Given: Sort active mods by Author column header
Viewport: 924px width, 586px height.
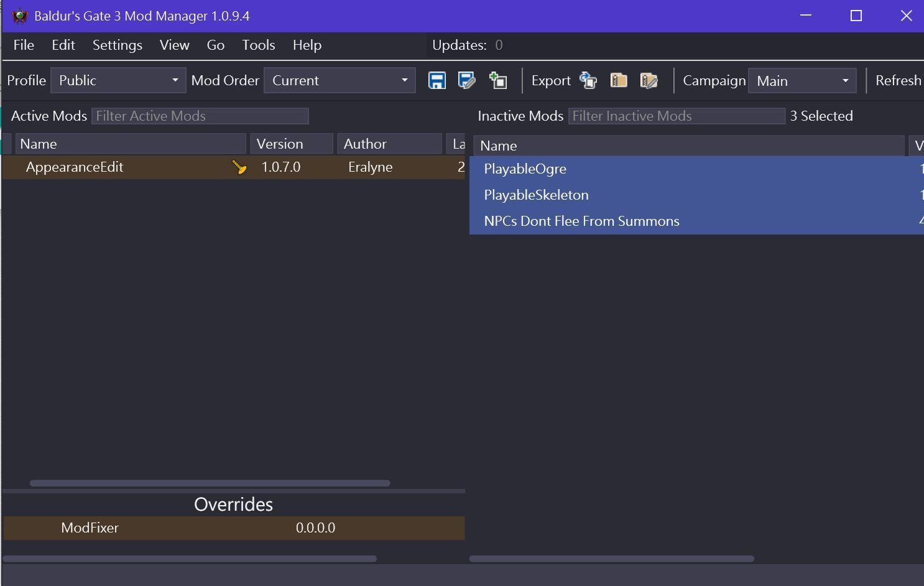Looking at the screenshot, I should tap(389, 144).
